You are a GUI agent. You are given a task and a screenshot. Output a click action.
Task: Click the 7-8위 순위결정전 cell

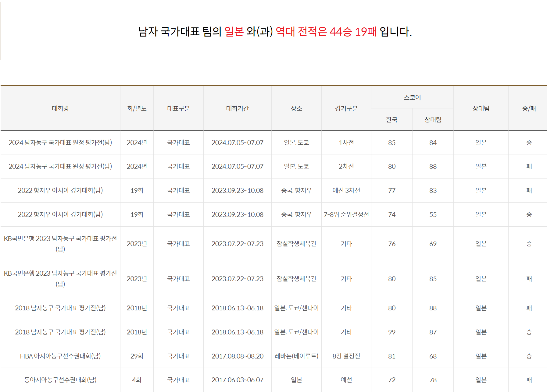pos(346,214)
